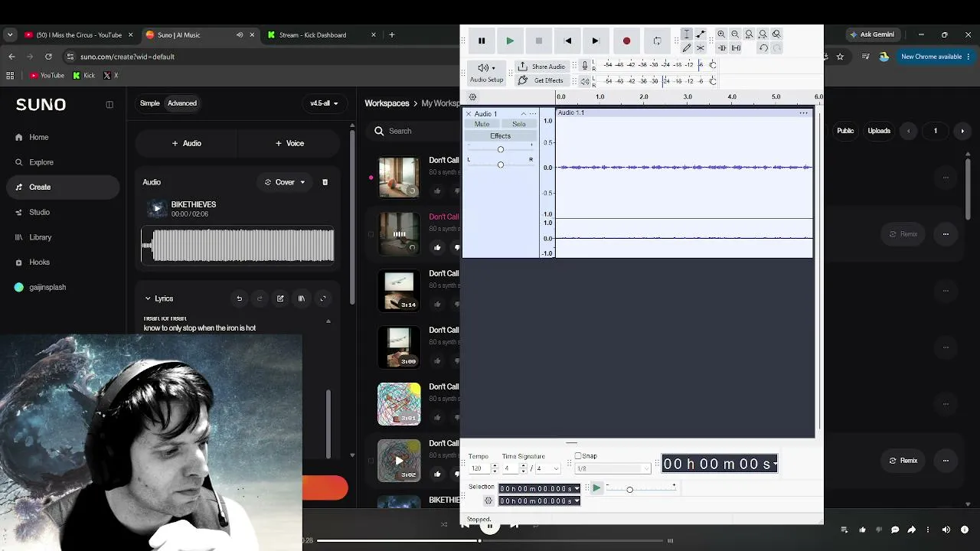Select the Selection (I-beam) tool in Audacity

coord(687,34)
